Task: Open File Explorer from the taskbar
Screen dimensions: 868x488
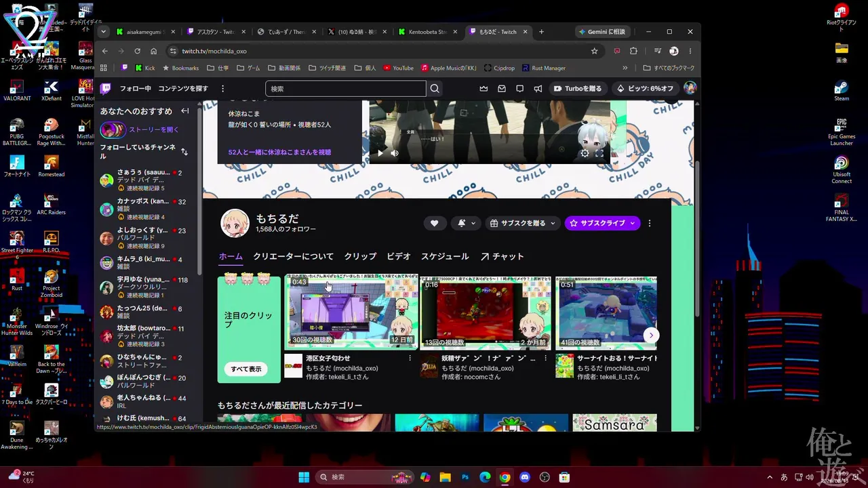Action: tap(445, 477)
